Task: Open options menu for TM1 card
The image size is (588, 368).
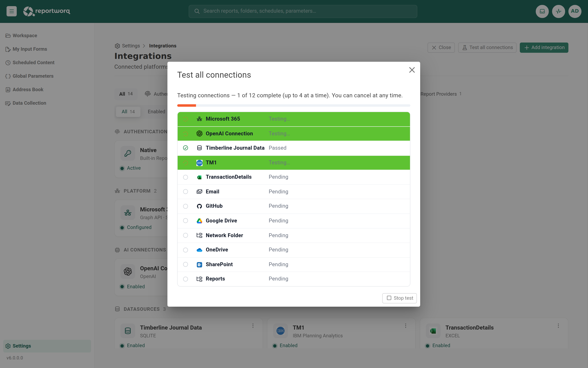Action: [405, 326]
